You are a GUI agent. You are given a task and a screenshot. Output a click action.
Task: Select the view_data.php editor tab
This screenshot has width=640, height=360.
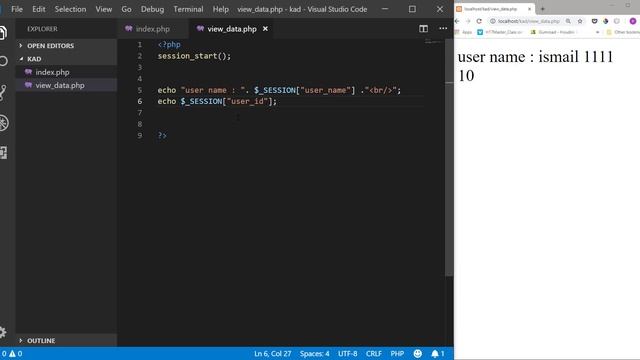[x=232, y=29]
